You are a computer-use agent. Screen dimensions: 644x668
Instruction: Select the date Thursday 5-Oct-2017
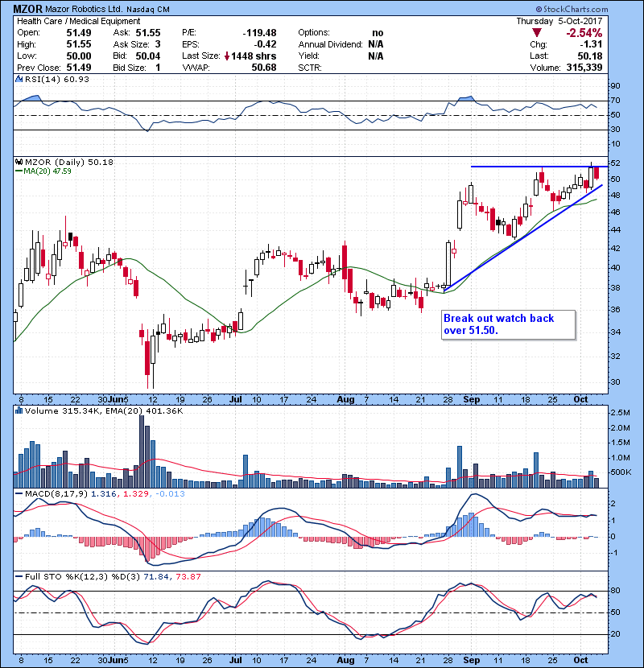pos(559,21)
